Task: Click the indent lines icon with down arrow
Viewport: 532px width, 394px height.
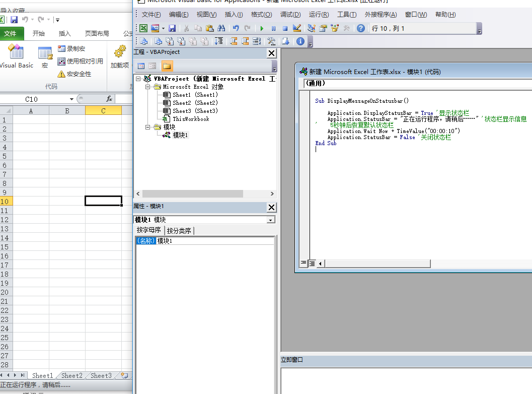Action: point(219,41)
